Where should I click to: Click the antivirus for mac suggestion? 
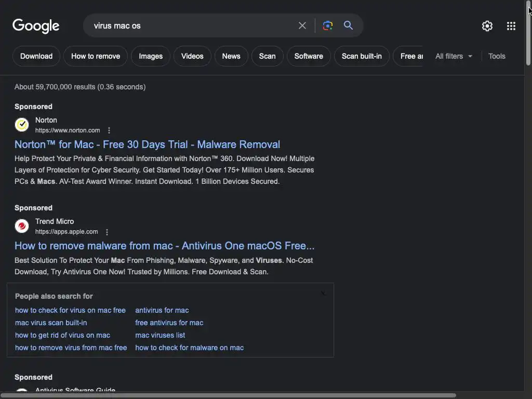[162, 311]
